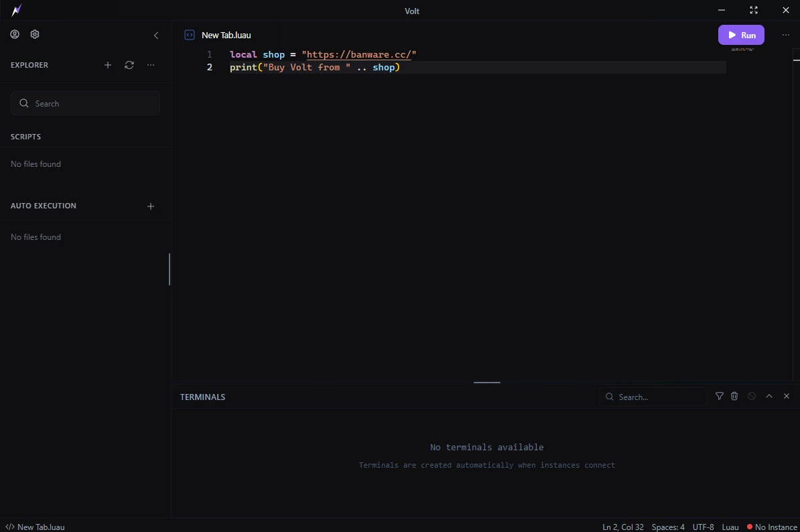Click Ln 2, Col 32 status indicator
The width and height of the screenshot is (800, 532).
coord(623,527)
